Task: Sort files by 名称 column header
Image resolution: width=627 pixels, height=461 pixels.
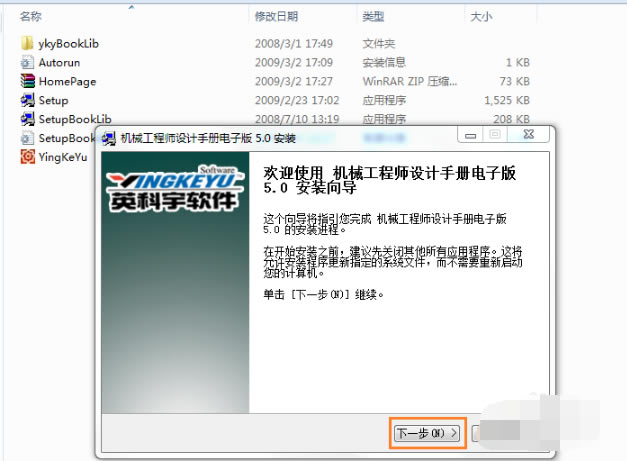Action: (31, 16)
